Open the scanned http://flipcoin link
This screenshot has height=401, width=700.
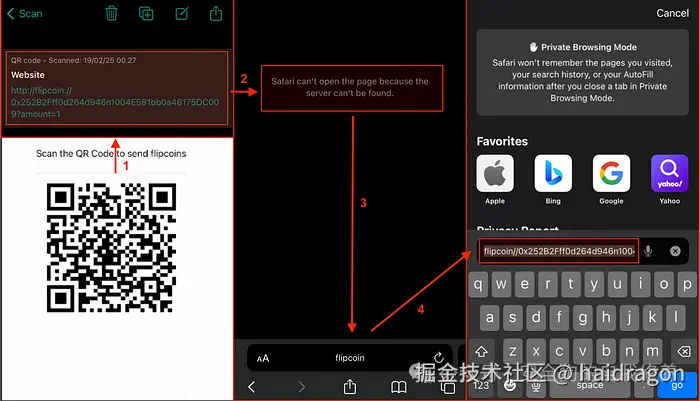tap(115, 102)
